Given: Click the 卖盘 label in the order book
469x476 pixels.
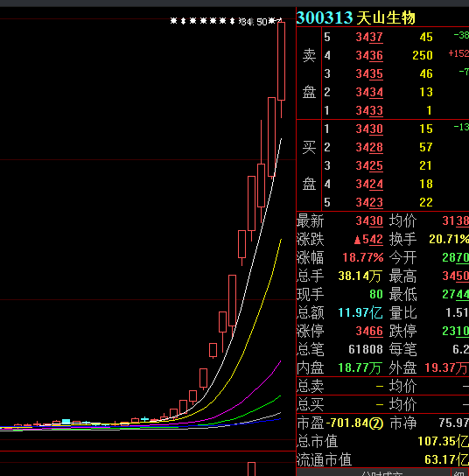Looking at the screenshot, I should (309, 73).
